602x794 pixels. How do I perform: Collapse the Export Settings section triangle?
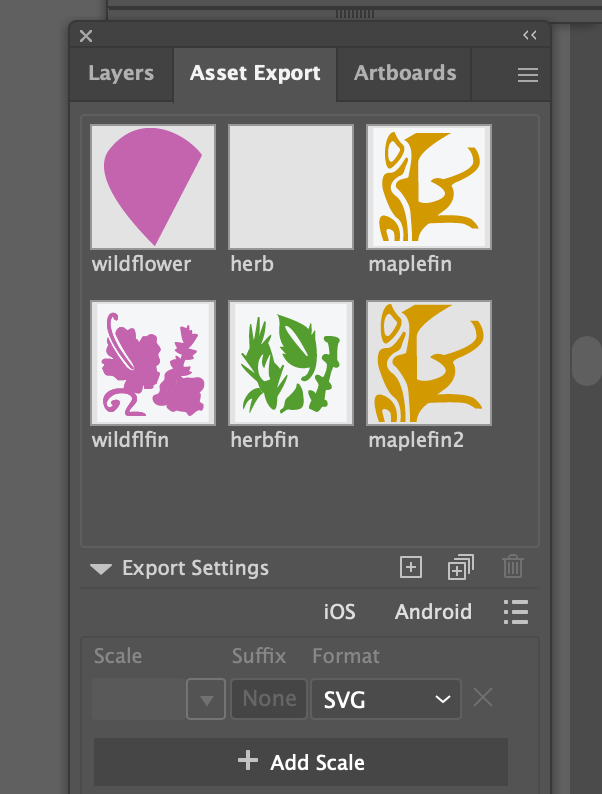(x=101, y=569)
